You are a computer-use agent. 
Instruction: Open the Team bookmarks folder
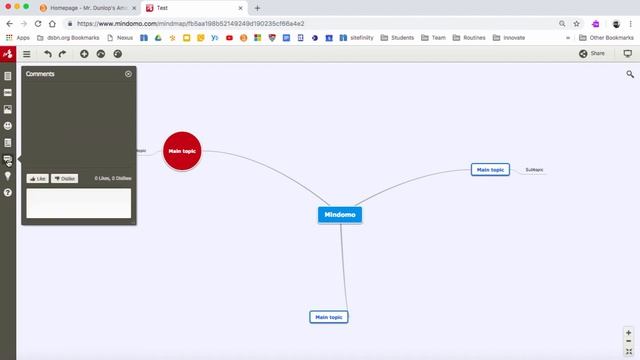tap(433, 38)
